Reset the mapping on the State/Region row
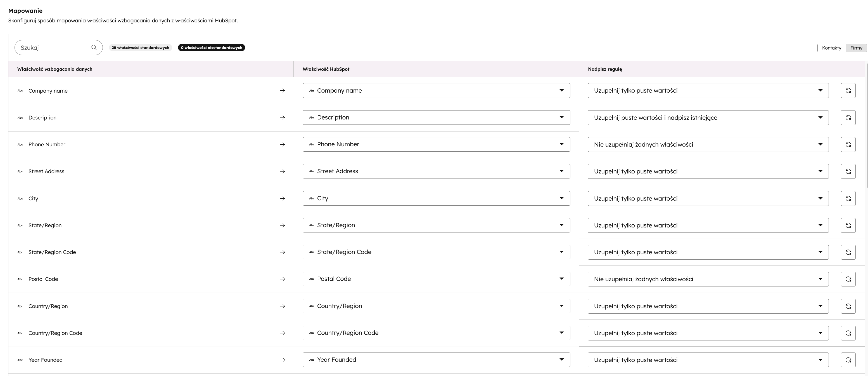868x376 pixels. 848,225
